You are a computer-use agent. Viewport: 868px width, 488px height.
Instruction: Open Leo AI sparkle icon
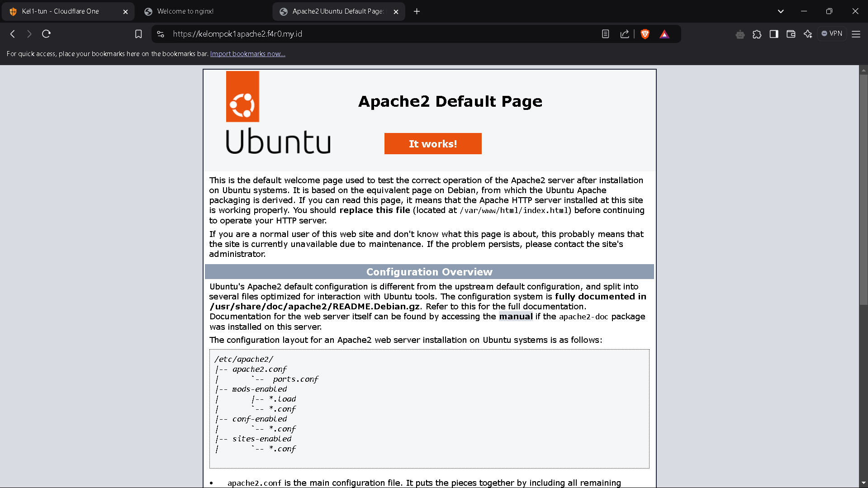pyautogui.click(x=808, y=34)
